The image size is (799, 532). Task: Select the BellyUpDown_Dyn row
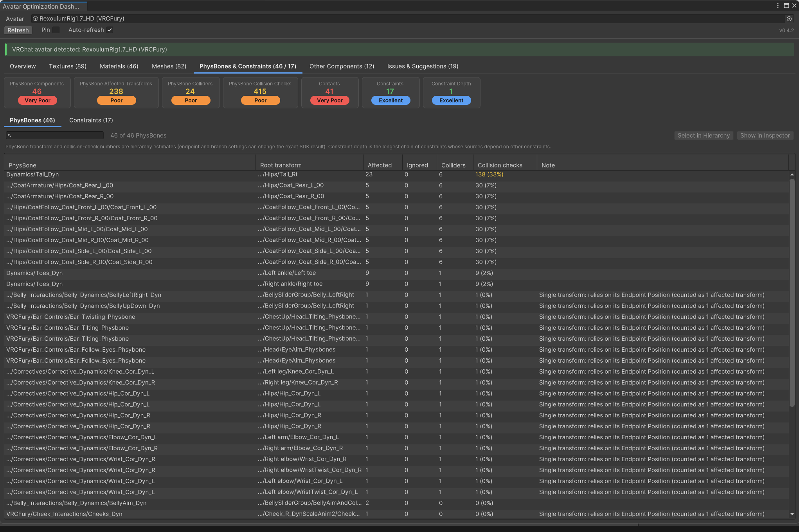click(x=396, y=306)
